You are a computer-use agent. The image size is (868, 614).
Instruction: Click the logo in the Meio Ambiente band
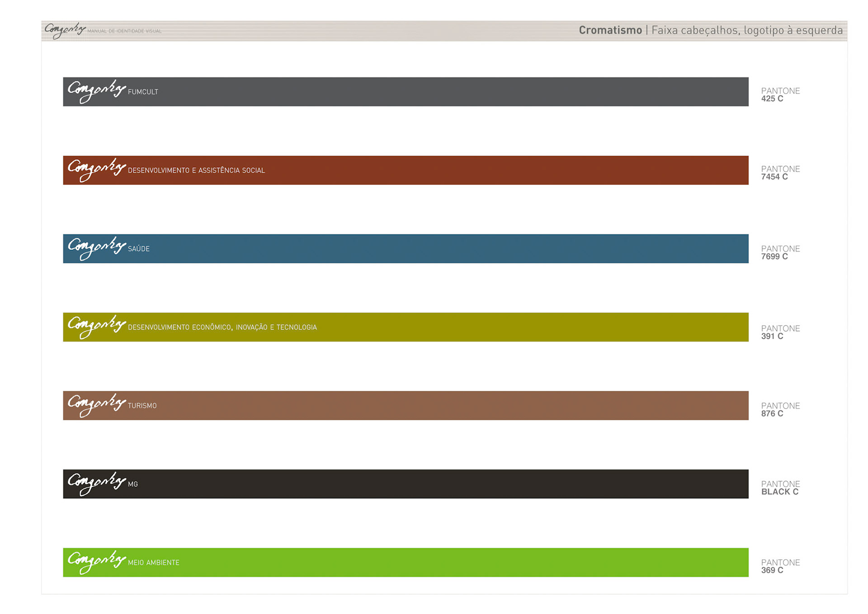click(x=97, y=562)
